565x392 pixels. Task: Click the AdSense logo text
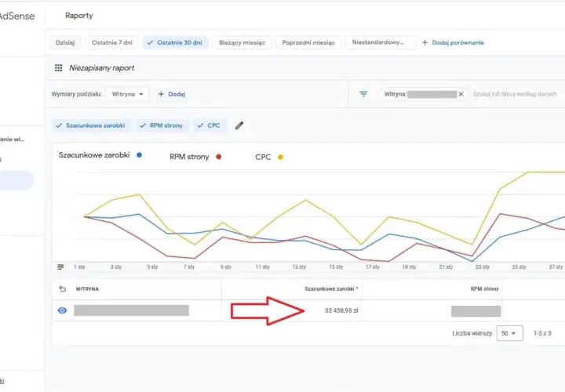16,16
